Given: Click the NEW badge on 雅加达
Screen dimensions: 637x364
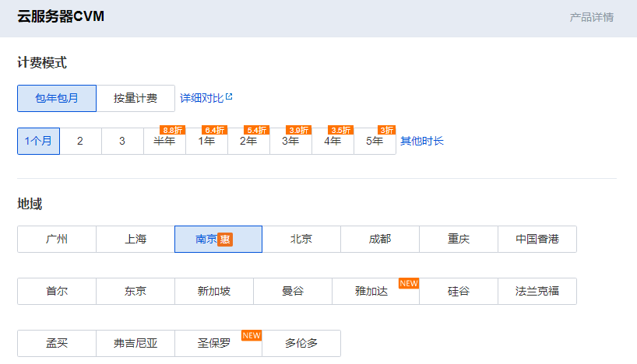Looking at the screenshot, I should tap(409, 283).
